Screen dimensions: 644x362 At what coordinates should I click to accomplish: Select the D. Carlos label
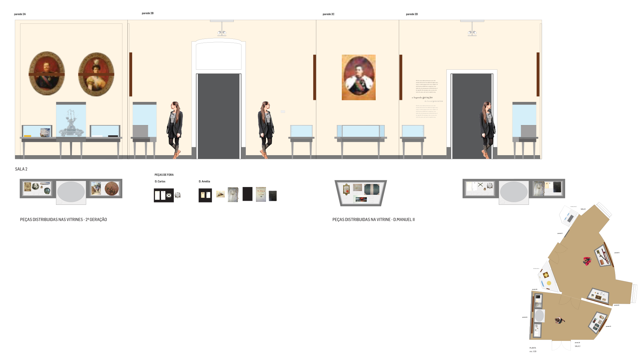point(160,182)
